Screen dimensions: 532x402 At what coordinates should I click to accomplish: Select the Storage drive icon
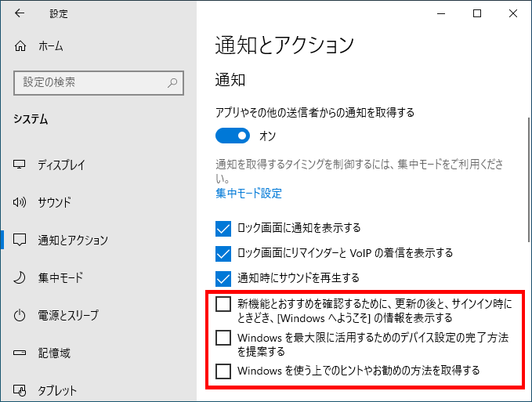click(x=20, y=353)
